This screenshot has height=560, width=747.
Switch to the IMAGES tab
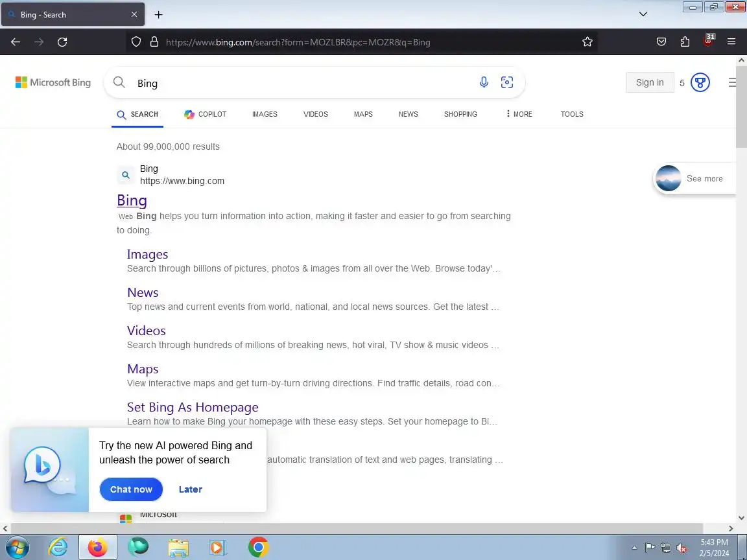[265, 114]
